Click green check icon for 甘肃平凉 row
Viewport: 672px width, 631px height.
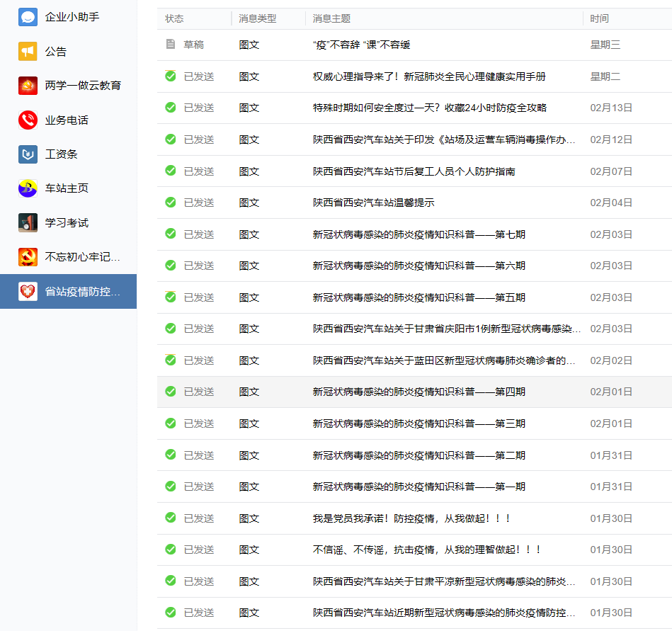point(171,581)
